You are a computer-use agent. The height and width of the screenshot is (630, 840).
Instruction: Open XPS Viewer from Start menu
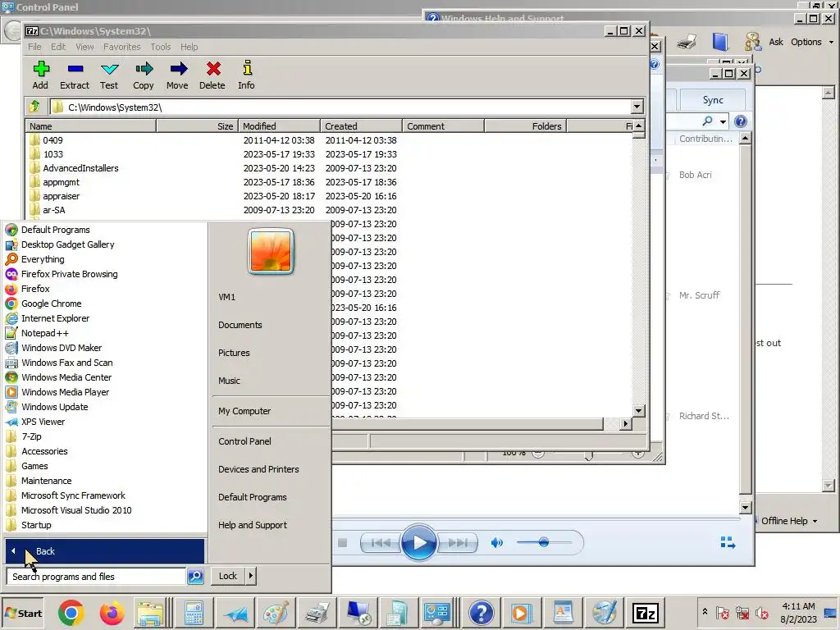click(43, 422)
